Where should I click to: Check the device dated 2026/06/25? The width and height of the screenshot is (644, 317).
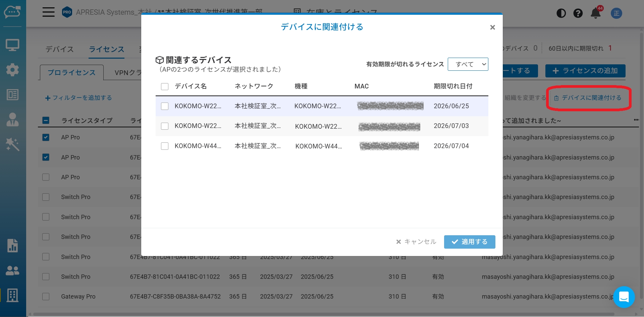[x=165, y=106]
